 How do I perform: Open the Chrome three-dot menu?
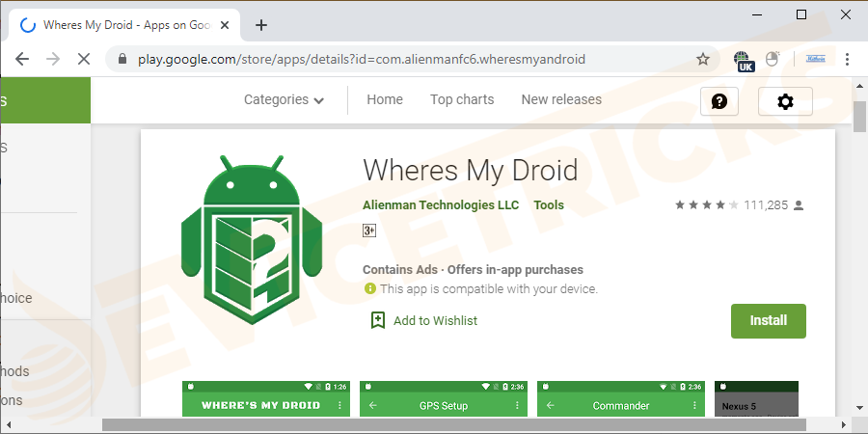pos(847,59)
